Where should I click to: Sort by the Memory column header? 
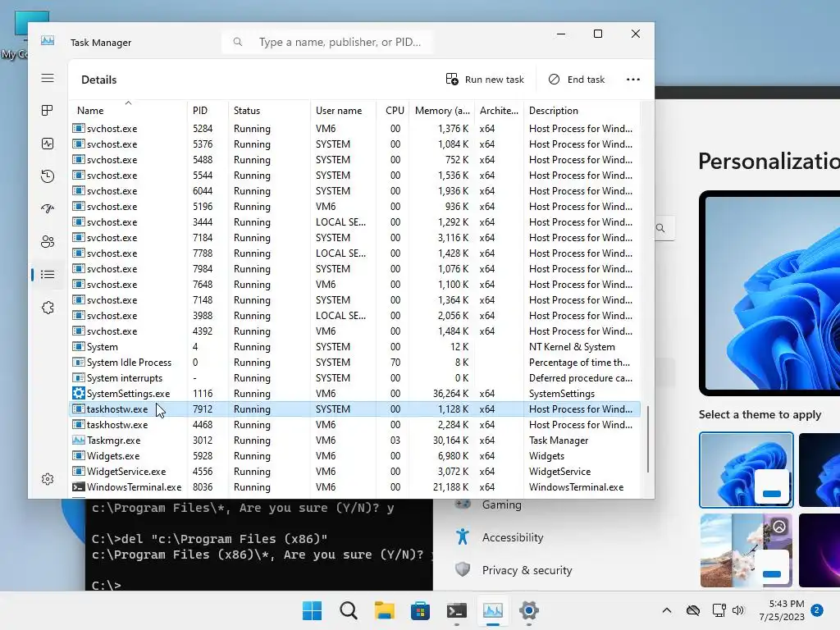tap(442, 111)
